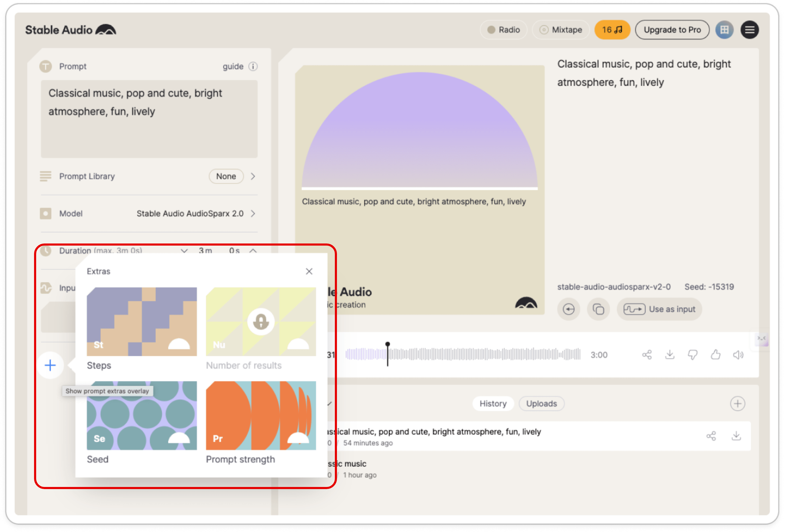Close the Extras overlay
This screenshot has width=785, height=532.
[309, 271]
